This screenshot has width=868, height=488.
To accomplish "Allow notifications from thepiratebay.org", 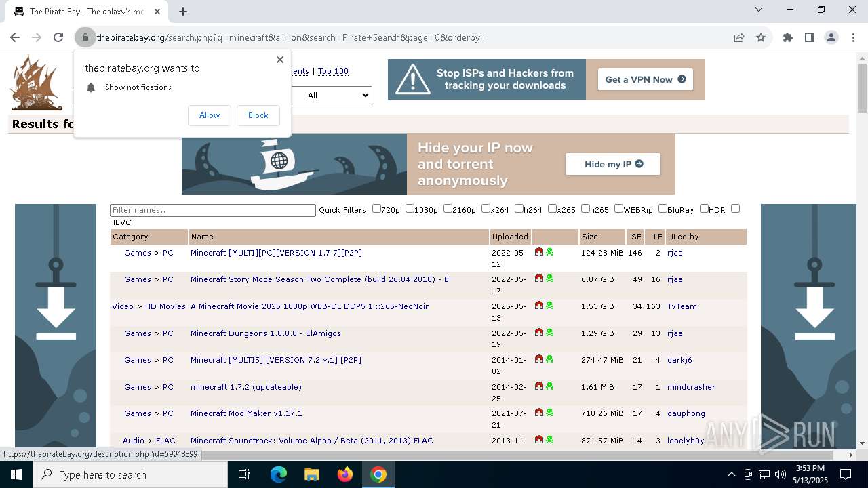I will (210, 115).
